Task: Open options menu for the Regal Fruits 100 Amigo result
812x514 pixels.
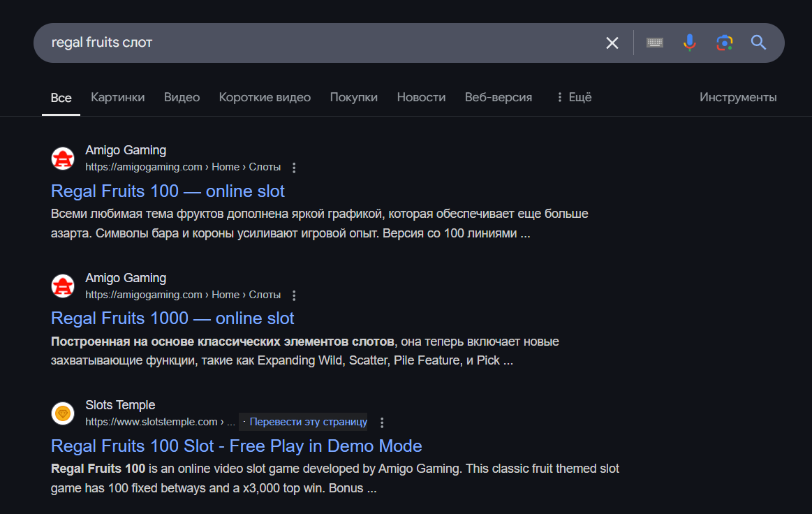Action: 294,168
